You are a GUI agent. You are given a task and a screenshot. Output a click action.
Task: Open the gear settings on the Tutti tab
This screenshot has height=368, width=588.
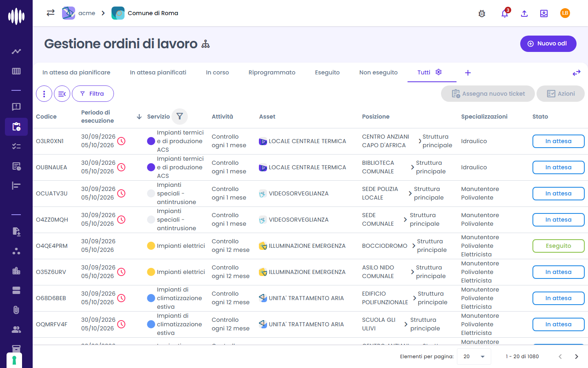point(439,72)
